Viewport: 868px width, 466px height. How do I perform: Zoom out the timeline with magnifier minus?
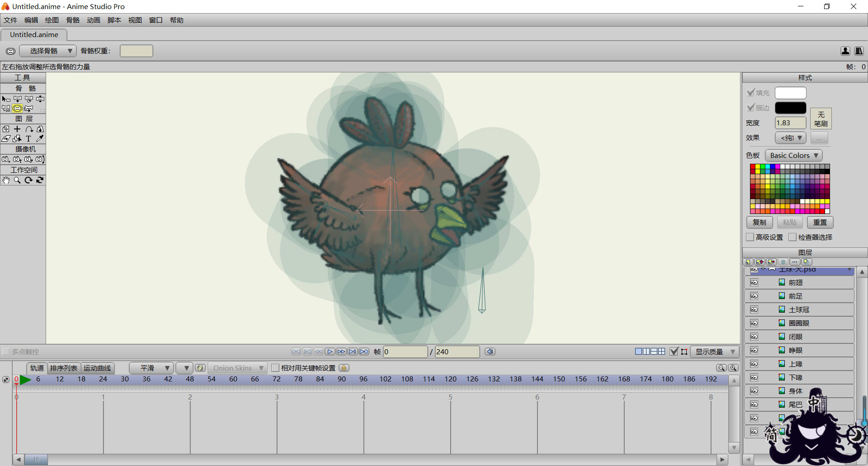pos(722,368)
